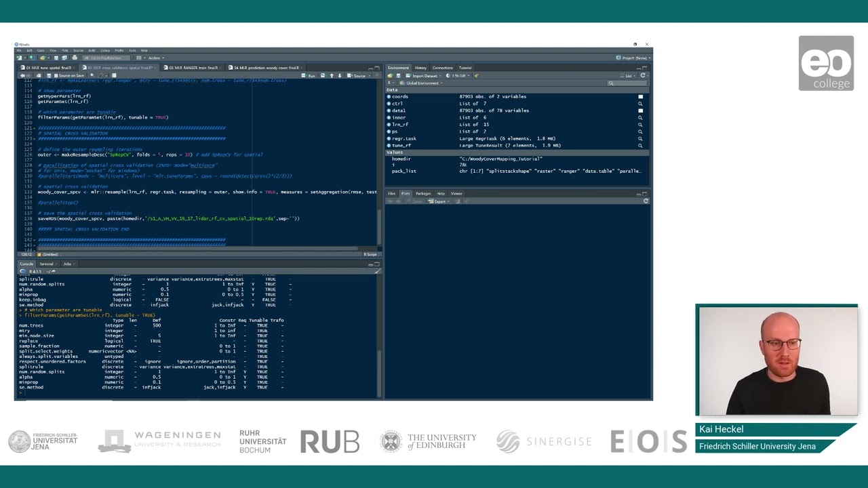The width and height of the screenshot is (868, 488).
Task: Close the 02 MLR cross validation tab
Action: click(155, 68)
